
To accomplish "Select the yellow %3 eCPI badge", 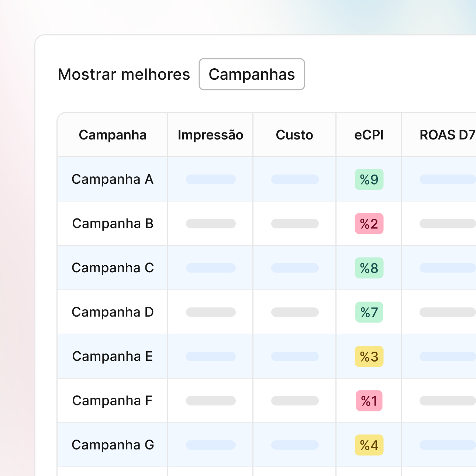I will [x=369, y=357].
